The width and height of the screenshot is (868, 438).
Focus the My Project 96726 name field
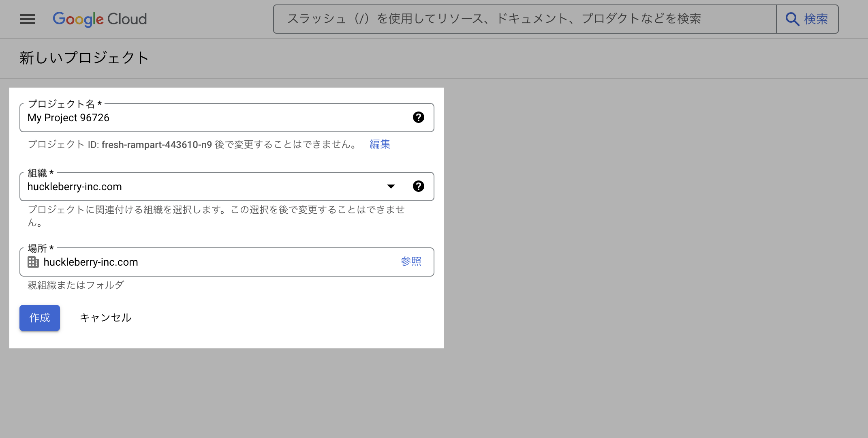[203, 118]
